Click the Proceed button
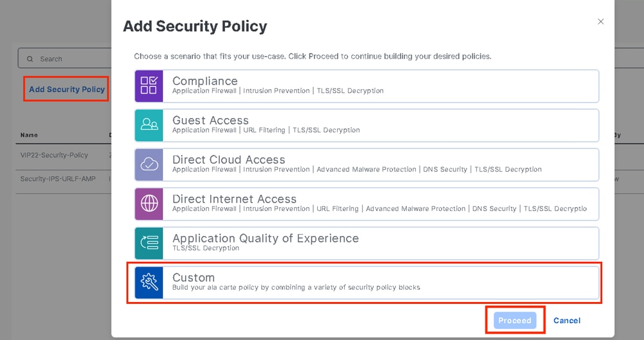 tap(514, 320)
